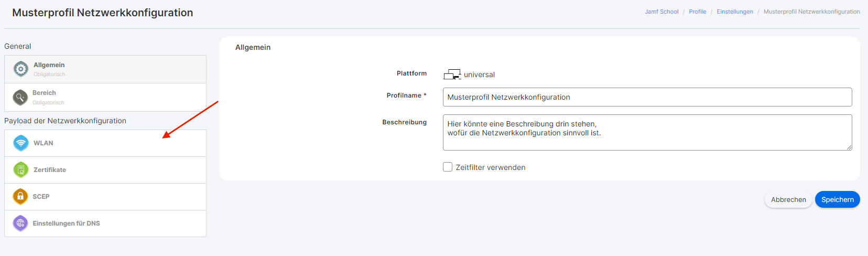Select the WLAN payload entry
This screenshot has width=868, height=256.
[x=105, y=143]
